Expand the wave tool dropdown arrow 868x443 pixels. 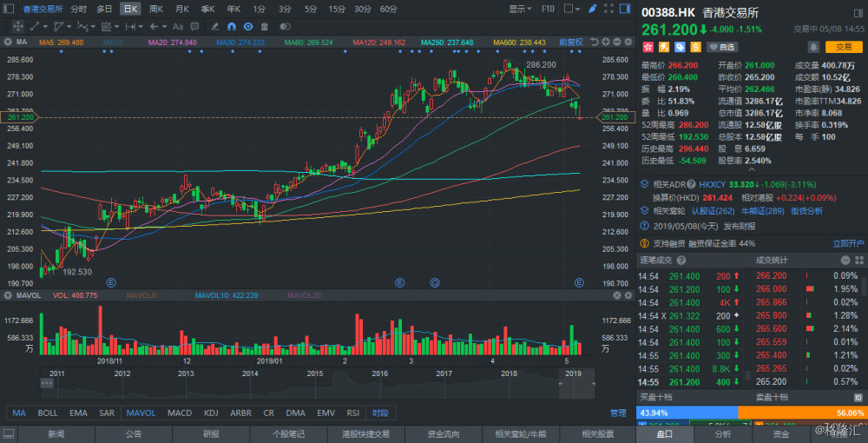pos(93,26)
